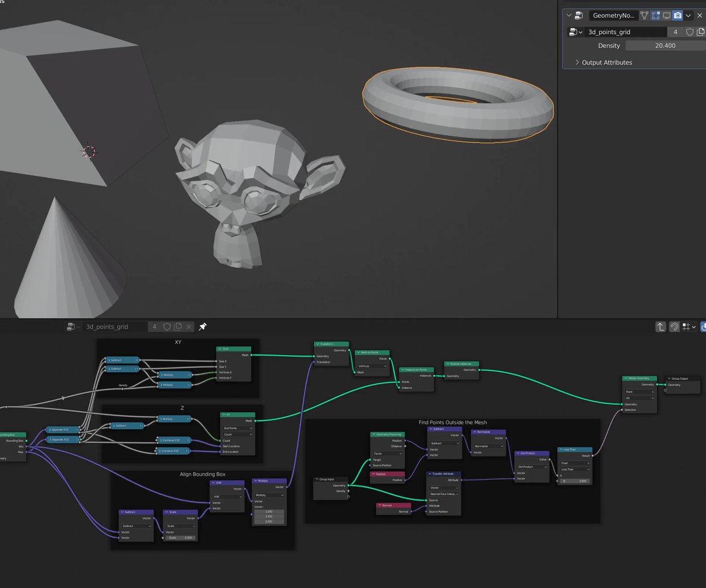Open Nearest Face Interp mapping dropdown

[444, 494]
